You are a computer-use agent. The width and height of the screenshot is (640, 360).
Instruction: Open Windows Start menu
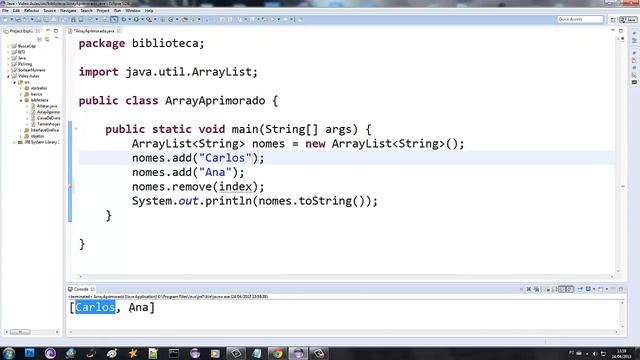click(9, 353)
